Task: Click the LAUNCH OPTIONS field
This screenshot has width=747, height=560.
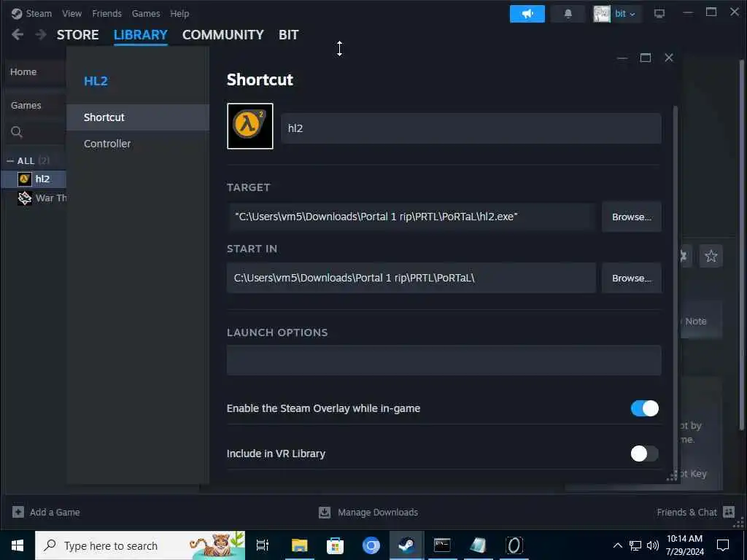Action: coord(444,360)
